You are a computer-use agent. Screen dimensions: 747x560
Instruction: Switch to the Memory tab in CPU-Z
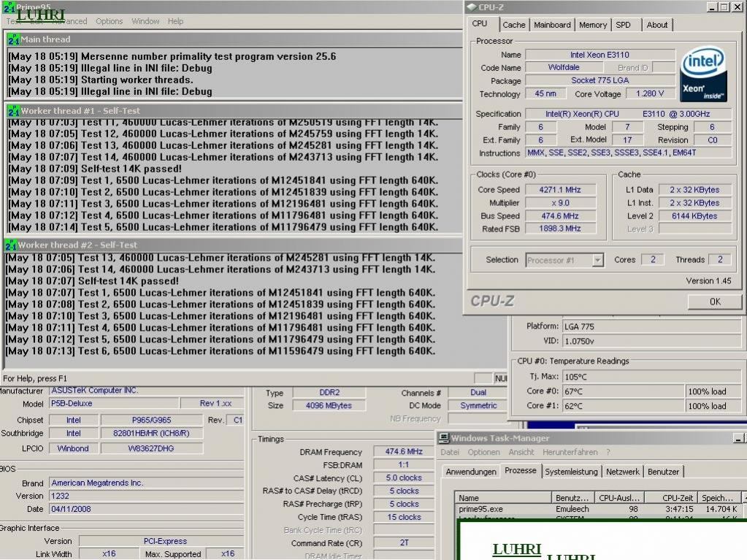tap(593, 25)
